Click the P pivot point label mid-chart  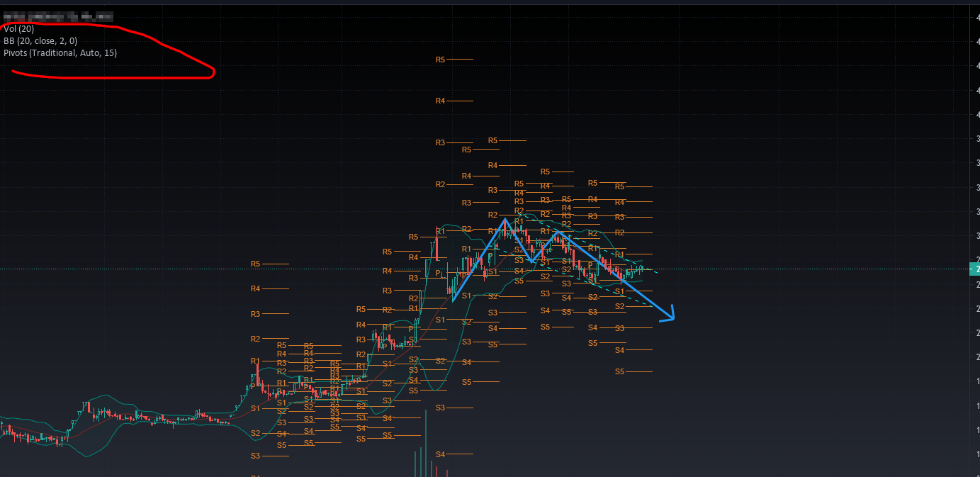click(x=437, y=271)
